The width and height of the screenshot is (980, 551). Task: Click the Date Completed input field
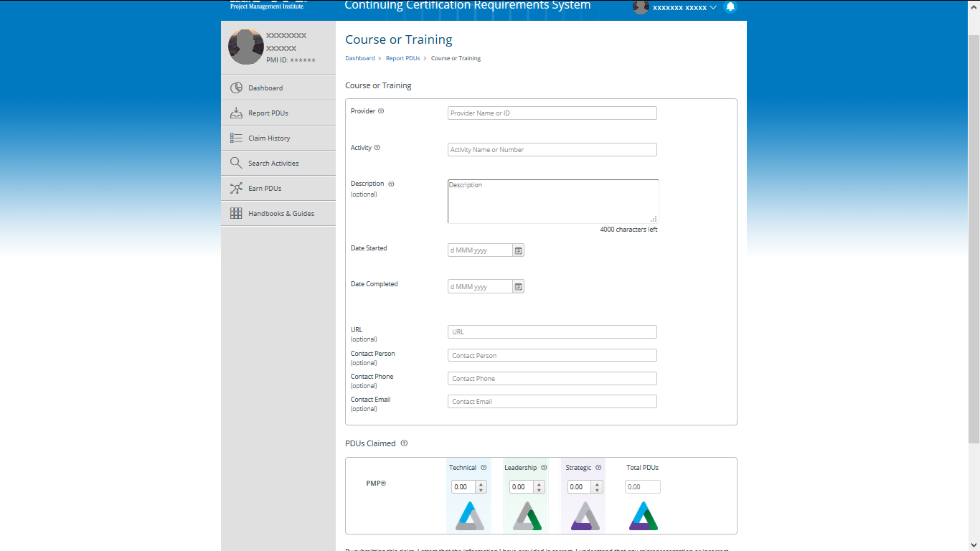click(x=480, y=286)
